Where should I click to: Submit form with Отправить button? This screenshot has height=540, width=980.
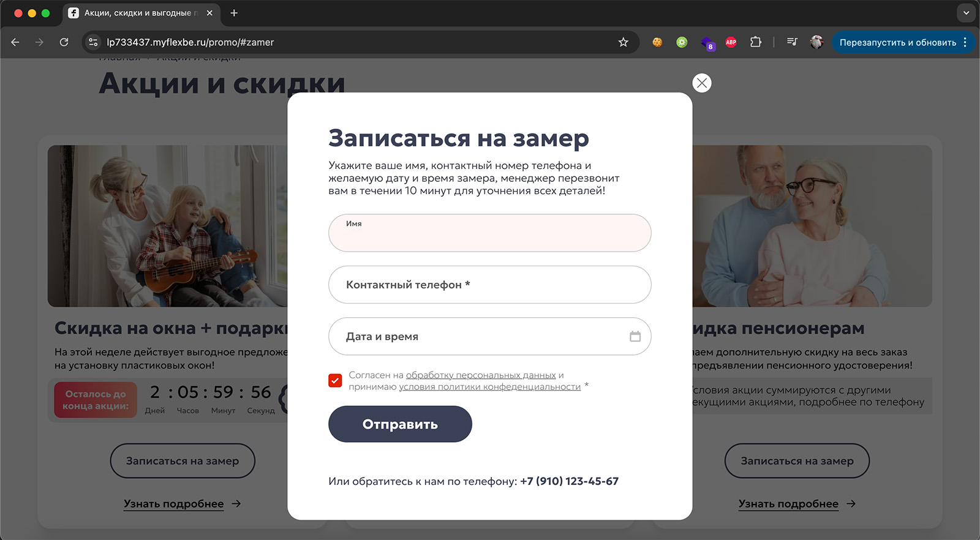400,424
